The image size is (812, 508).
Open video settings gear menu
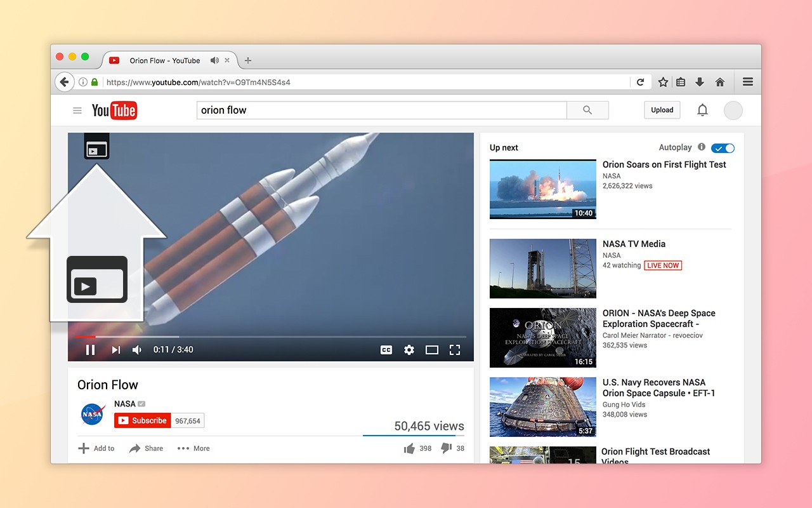[409, 350]
